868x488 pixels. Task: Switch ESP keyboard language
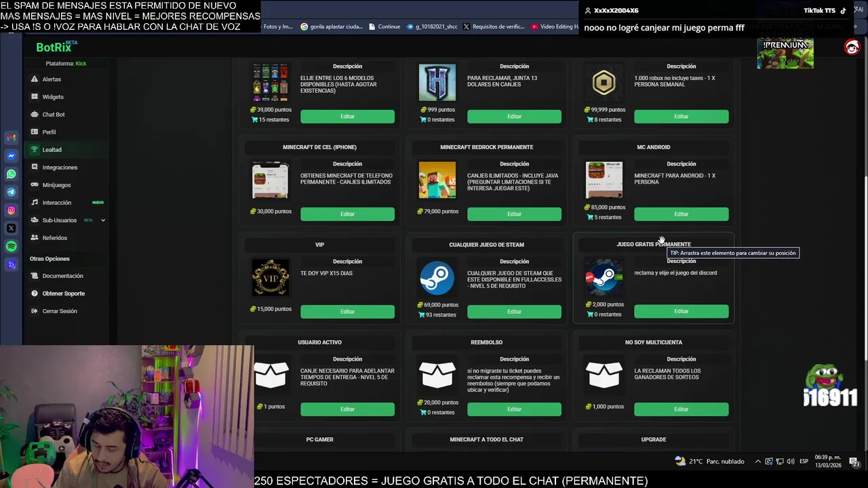pyautogui.click(x=804, y=462)
